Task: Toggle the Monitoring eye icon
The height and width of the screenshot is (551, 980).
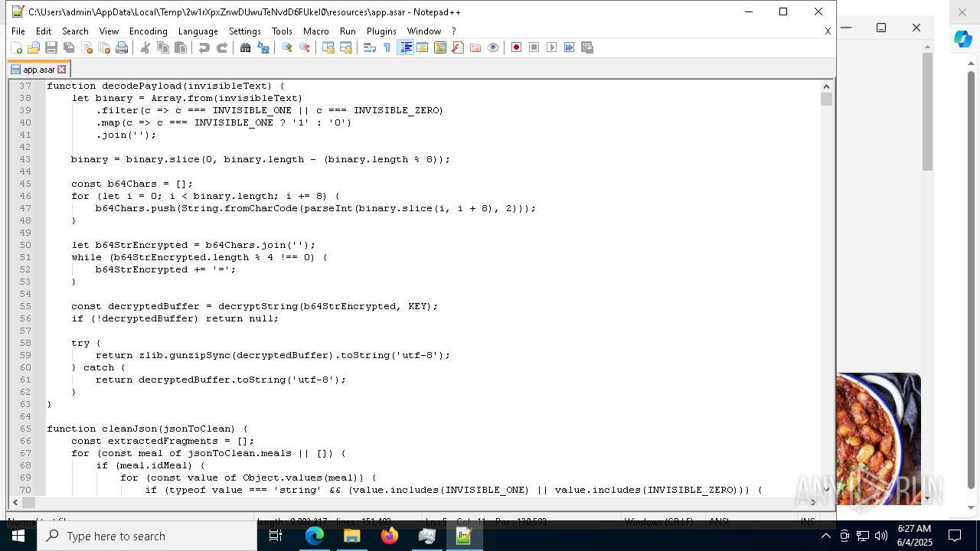Action: point(493,47)
